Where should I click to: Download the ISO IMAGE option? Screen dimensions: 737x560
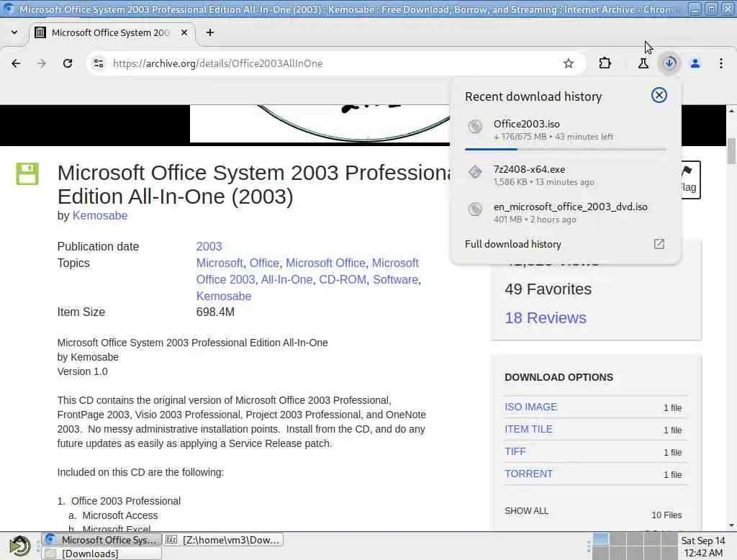coord(530,407)
